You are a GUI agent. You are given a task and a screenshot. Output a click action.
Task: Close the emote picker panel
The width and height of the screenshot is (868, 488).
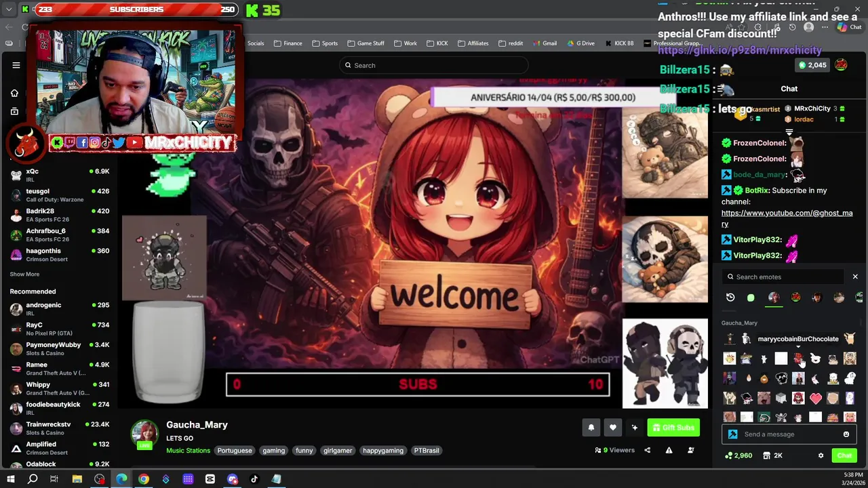point(855,277)
